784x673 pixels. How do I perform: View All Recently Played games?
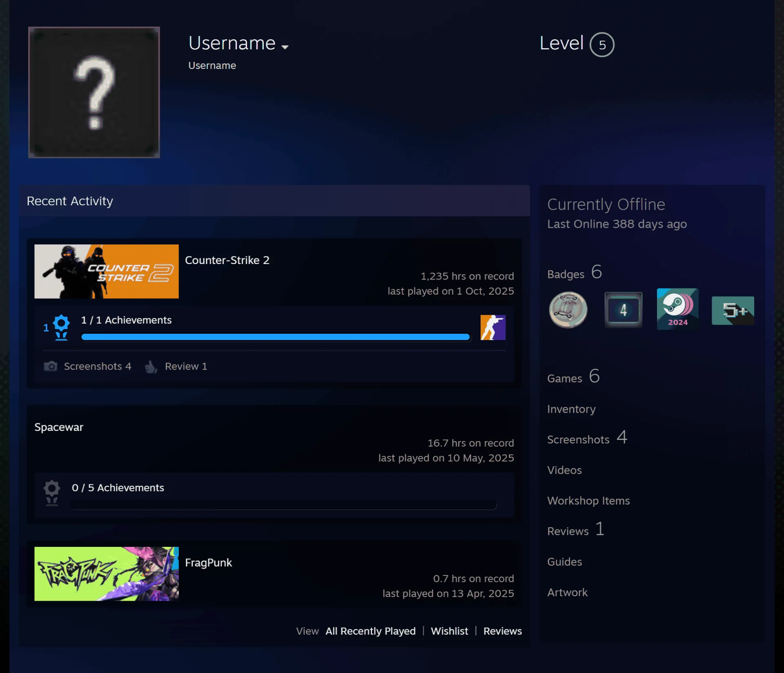370,631
